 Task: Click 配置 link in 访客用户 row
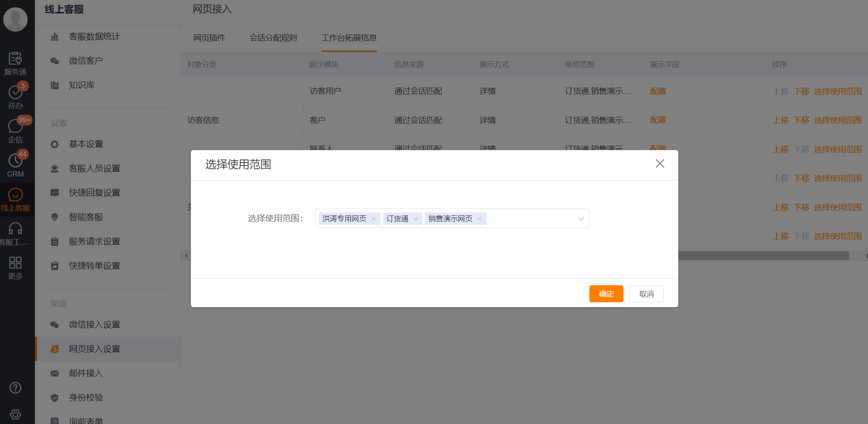pos(658,91)
